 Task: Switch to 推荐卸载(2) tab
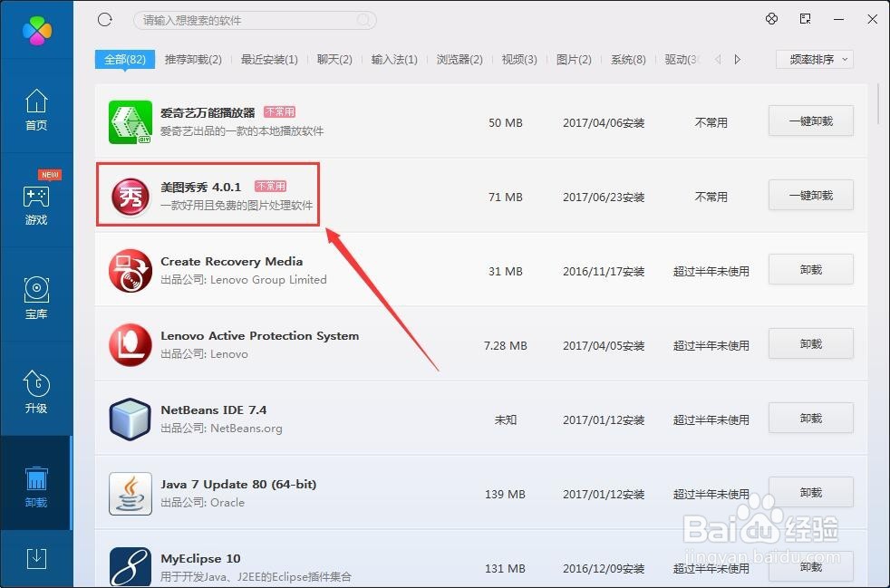point(193,59)
